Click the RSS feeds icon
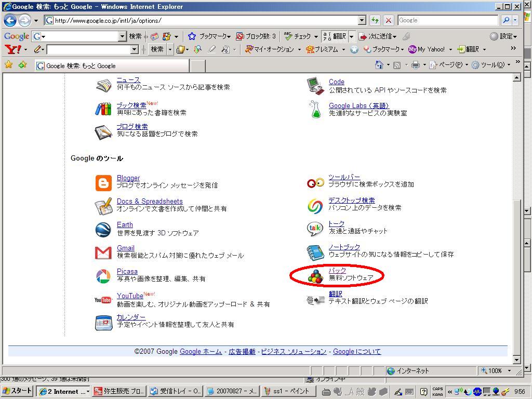Viewport: 532px width, 399px height. (x=396, y=65)
